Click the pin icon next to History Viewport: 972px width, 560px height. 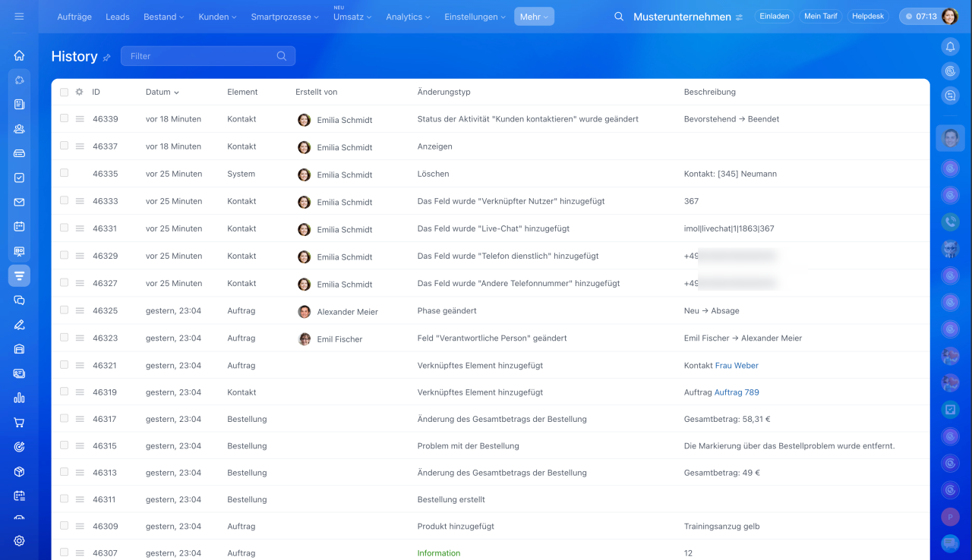107,58
